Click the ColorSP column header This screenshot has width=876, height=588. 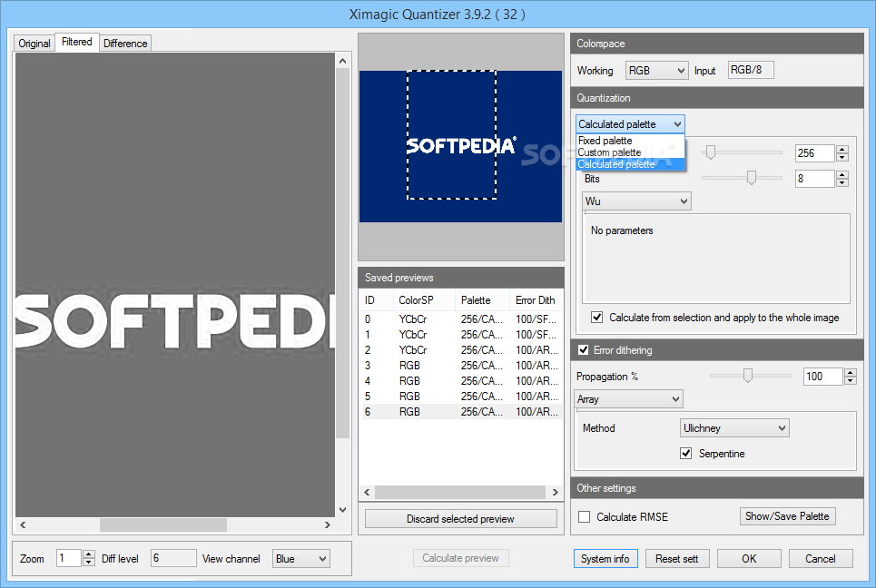(x=424, y=300)
